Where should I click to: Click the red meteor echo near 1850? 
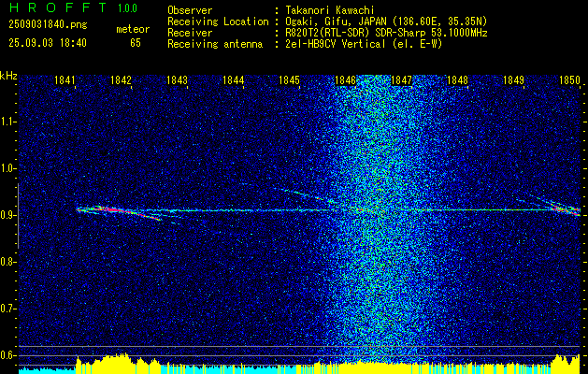pos(566,209)
